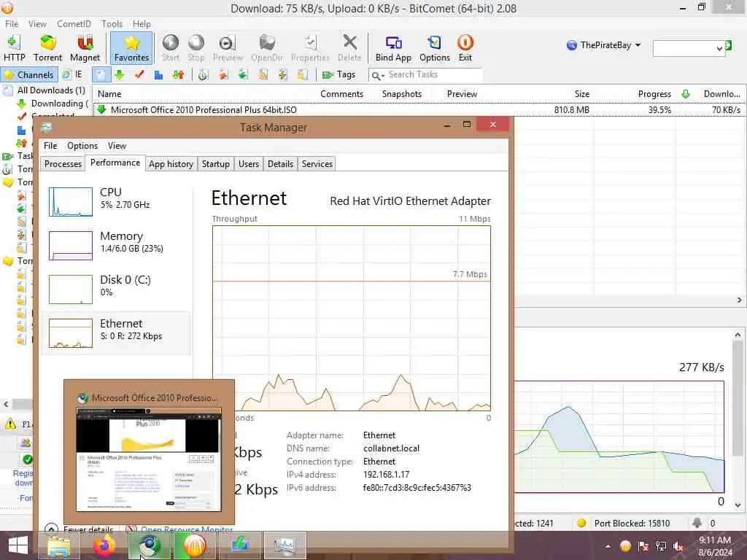Viewport: 747px width, 560px height.
Task: Click the orange BitComet taskbar icon
Action: [x=195, y=545]
